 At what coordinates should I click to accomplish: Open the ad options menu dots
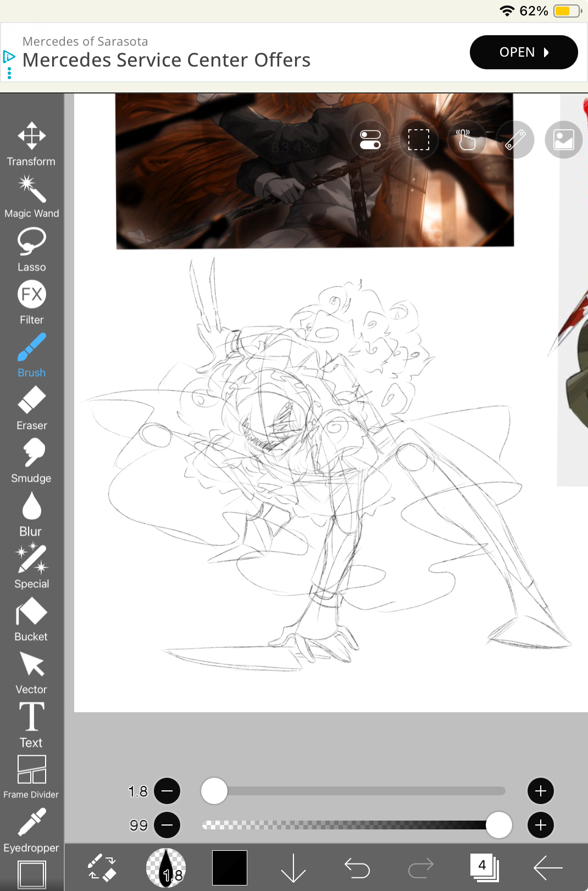(9, 73)
